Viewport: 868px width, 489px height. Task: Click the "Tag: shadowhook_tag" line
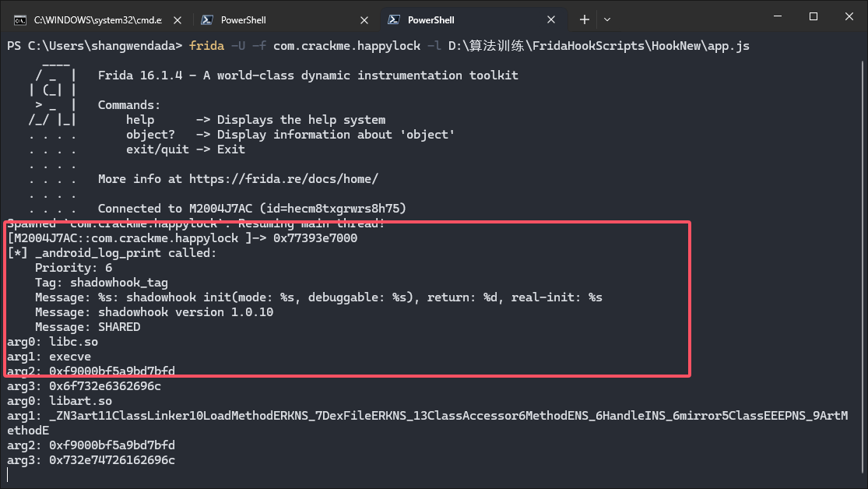pyautogui.click(x=101, y=283)
